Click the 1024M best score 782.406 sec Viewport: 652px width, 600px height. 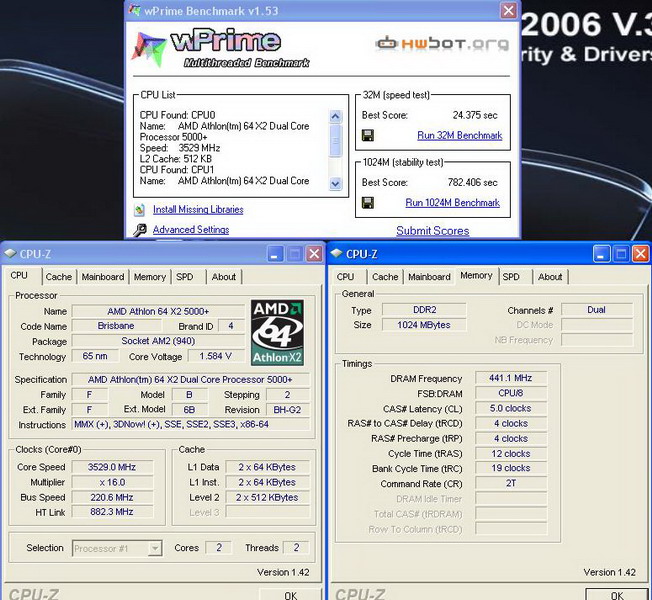[x=472, y=183]
